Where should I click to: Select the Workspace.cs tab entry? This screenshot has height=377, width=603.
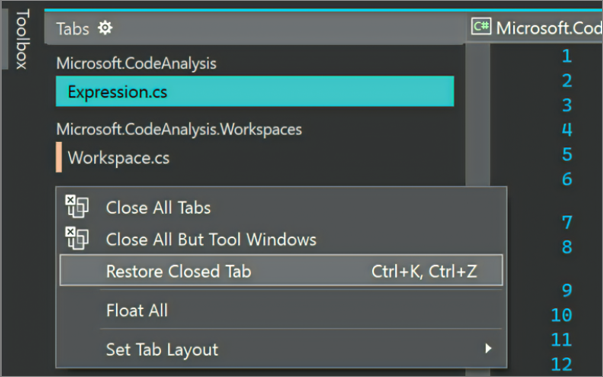tap(255, 157)
